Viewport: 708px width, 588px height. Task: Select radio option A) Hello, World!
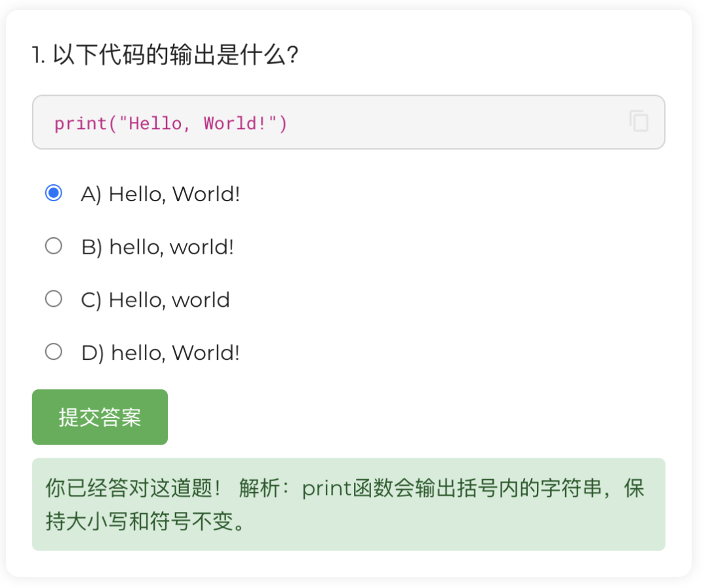[54, 193]
